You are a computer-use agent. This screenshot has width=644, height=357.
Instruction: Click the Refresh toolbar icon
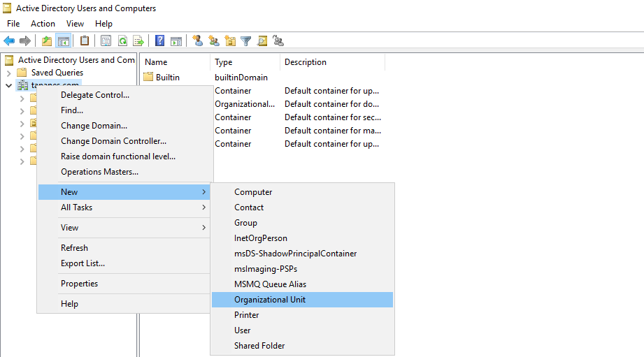click(x=122, y=41)
